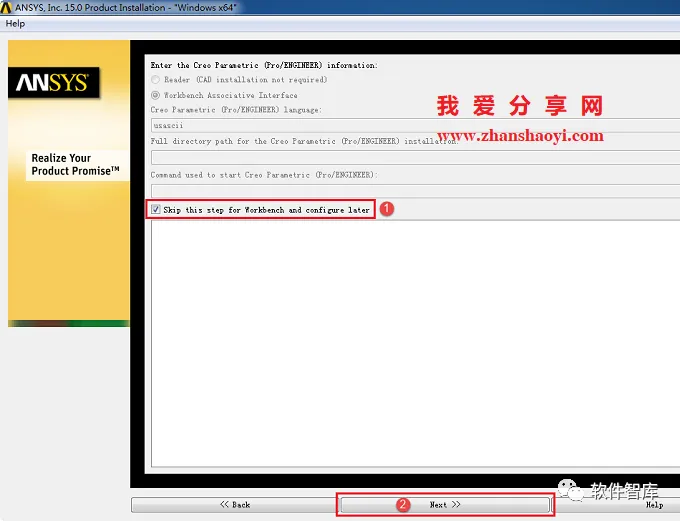Open the Help menu
Viewport: 680px width, 521px height.
click(15, 23)
